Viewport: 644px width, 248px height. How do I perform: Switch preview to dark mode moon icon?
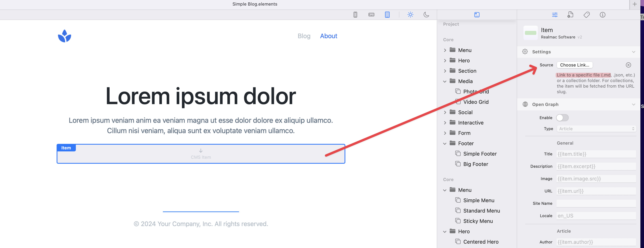point(426,15)
